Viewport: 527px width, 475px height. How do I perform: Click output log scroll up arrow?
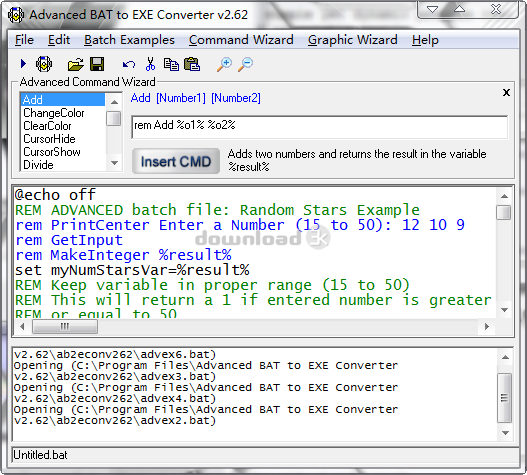click(505, 357)
